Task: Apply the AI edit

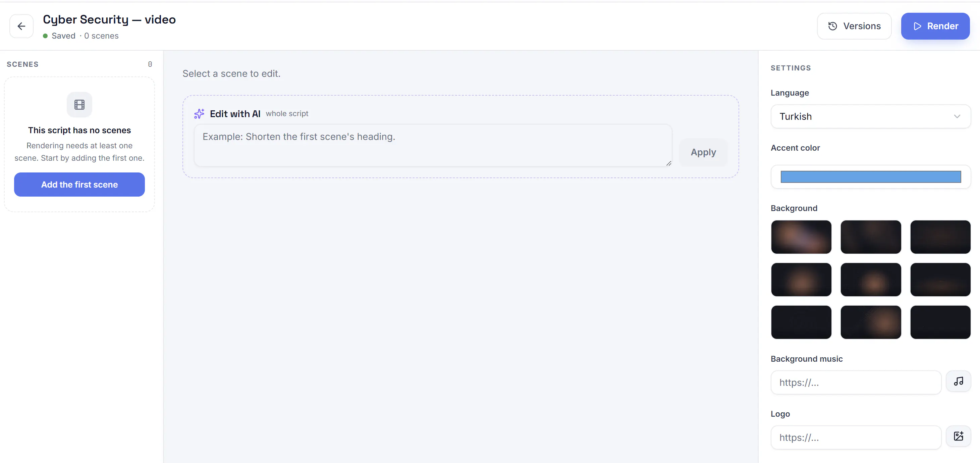Action: [703, 152]
